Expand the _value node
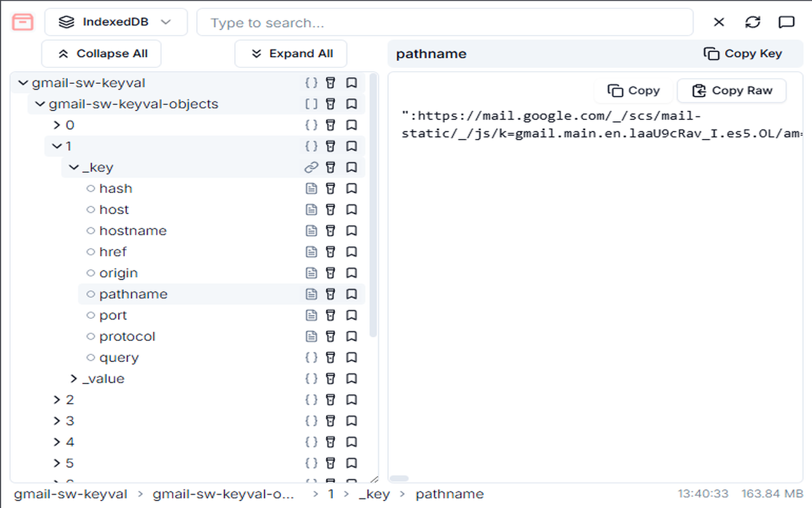 (73, 378)
